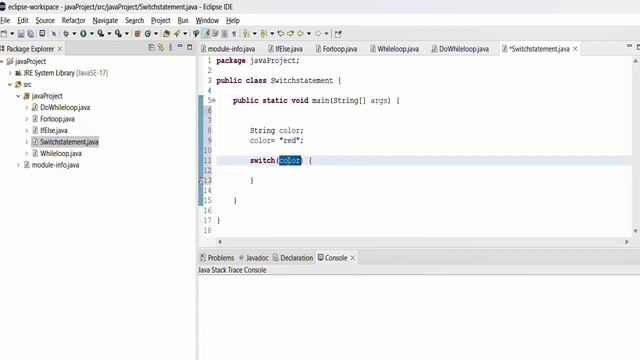Image resolution: width=640 pixels, height=360 pixels.
Task: Click the Open Type icon
Action: tap(166, 34)
